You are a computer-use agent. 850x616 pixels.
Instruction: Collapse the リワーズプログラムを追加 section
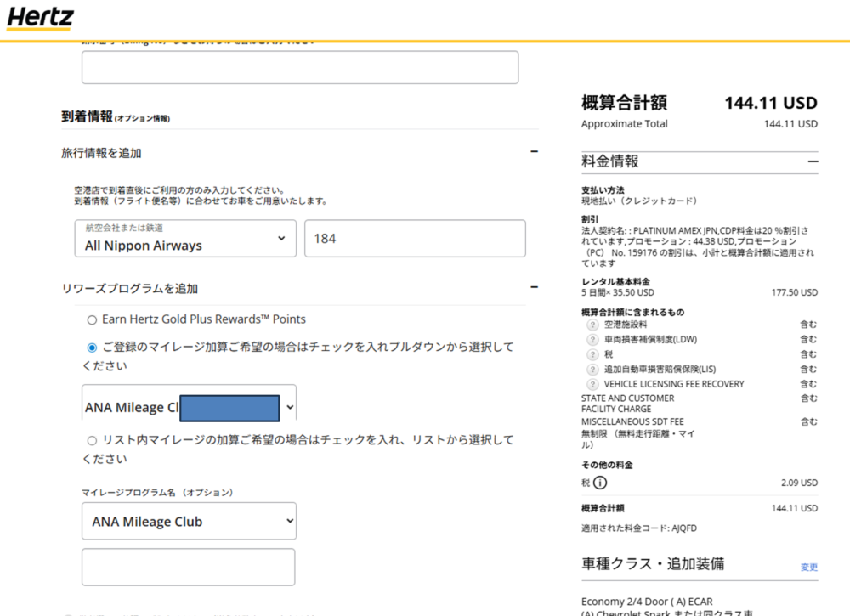point(534,288)
